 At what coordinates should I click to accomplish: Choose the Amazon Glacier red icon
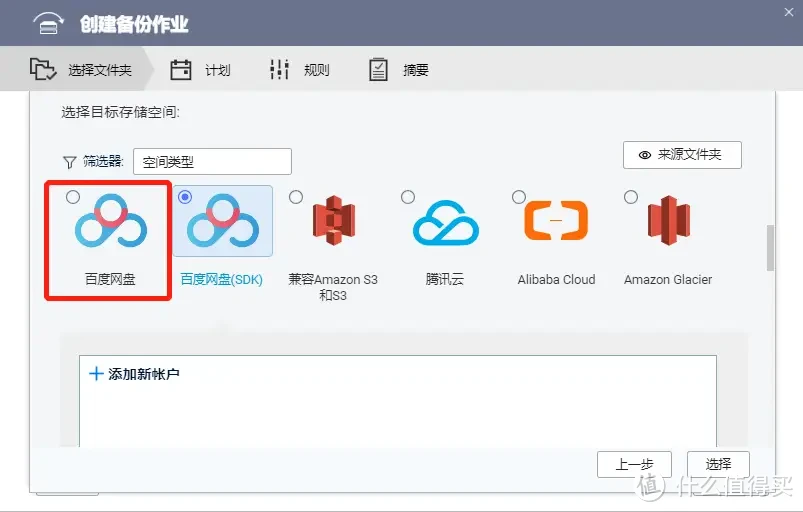coord(668,220)
